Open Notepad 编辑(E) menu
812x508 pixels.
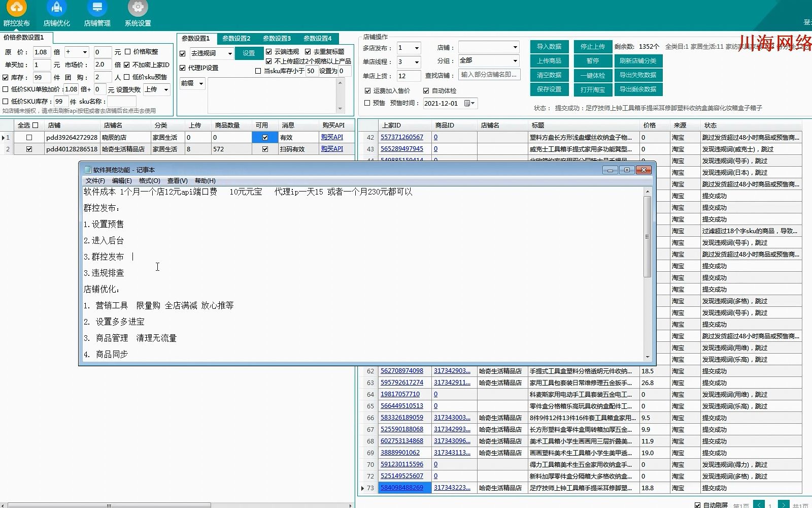coord(122,181)
